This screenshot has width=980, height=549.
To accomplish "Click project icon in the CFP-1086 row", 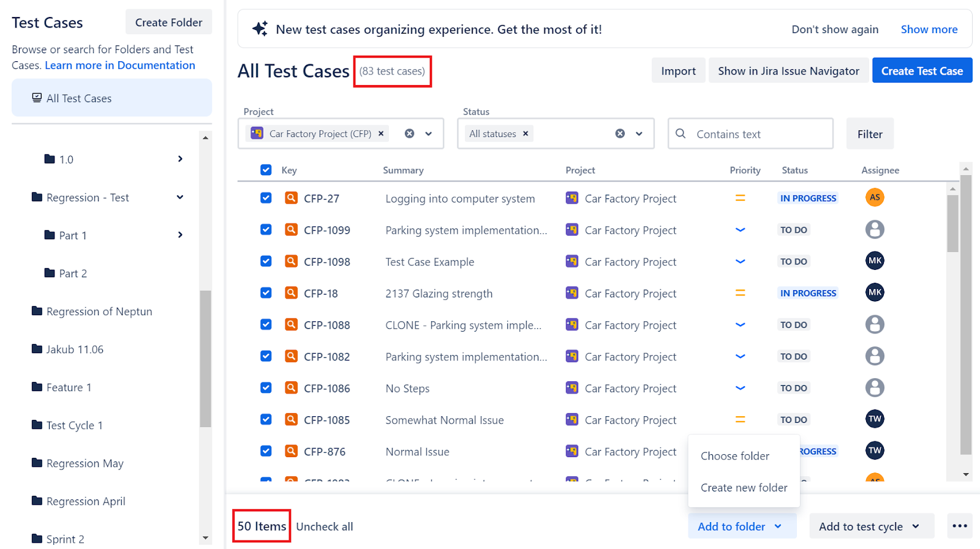I will click(x=571, y=387).
